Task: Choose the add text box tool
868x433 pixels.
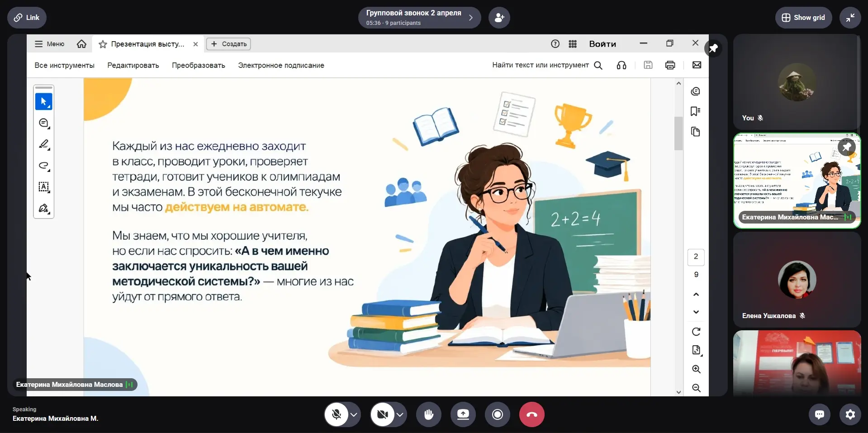Action: [44, 187]
